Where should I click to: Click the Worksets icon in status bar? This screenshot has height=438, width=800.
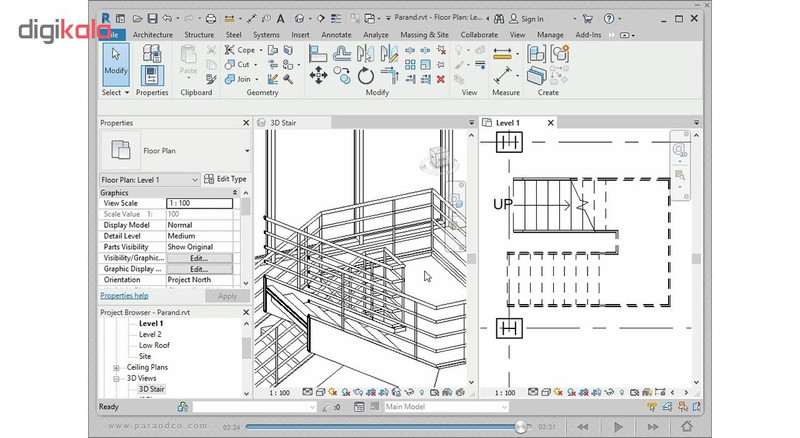(183, 407)
